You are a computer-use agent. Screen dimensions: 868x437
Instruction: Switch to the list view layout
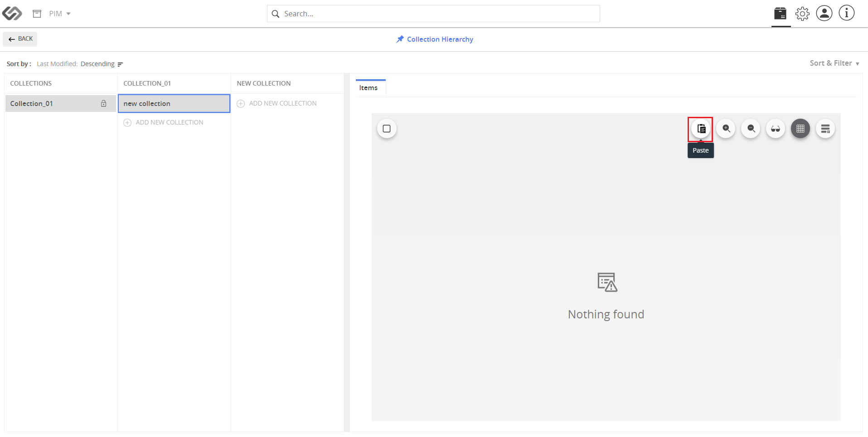click(825, 129)
